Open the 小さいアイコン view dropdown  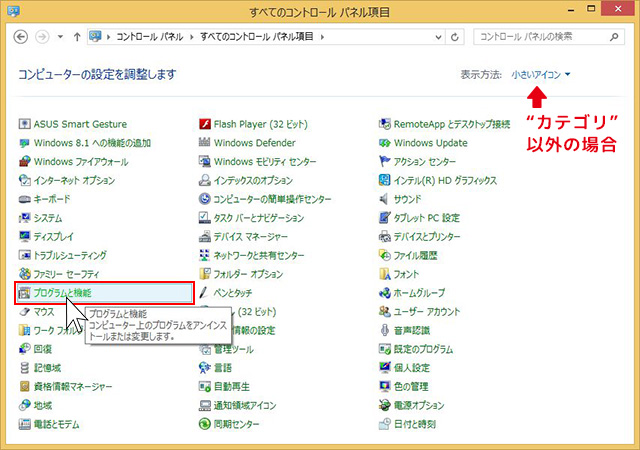[541, 75]
